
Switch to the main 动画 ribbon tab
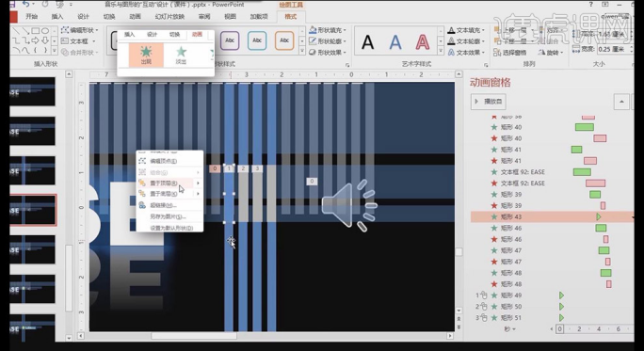(x=135, y=16)
